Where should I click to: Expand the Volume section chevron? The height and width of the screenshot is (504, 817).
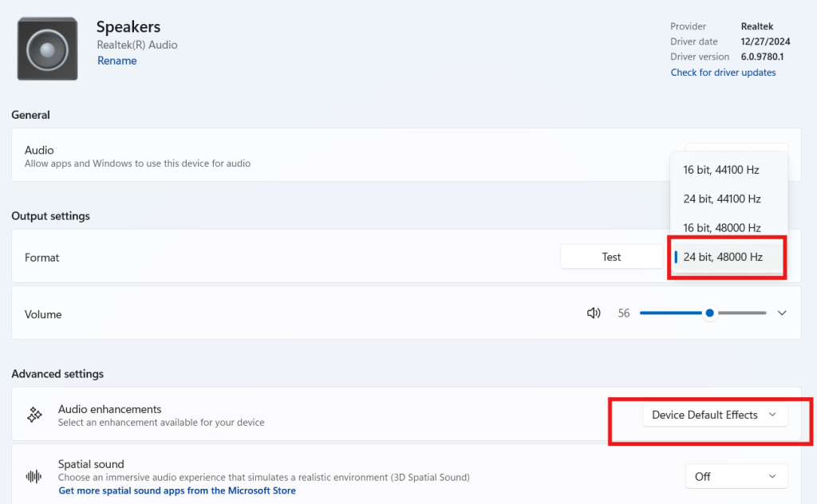pyautogui.click(x=782, y=313)
